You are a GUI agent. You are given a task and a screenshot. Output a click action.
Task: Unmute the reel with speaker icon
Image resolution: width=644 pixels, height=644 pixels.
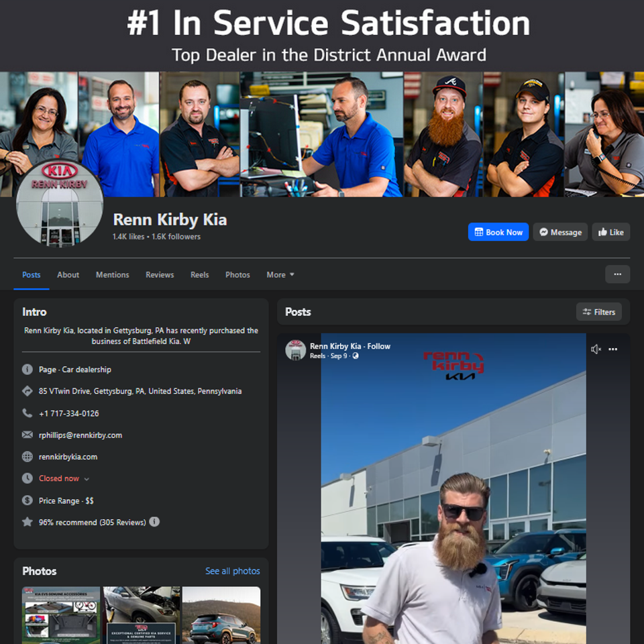pos(596,349)
